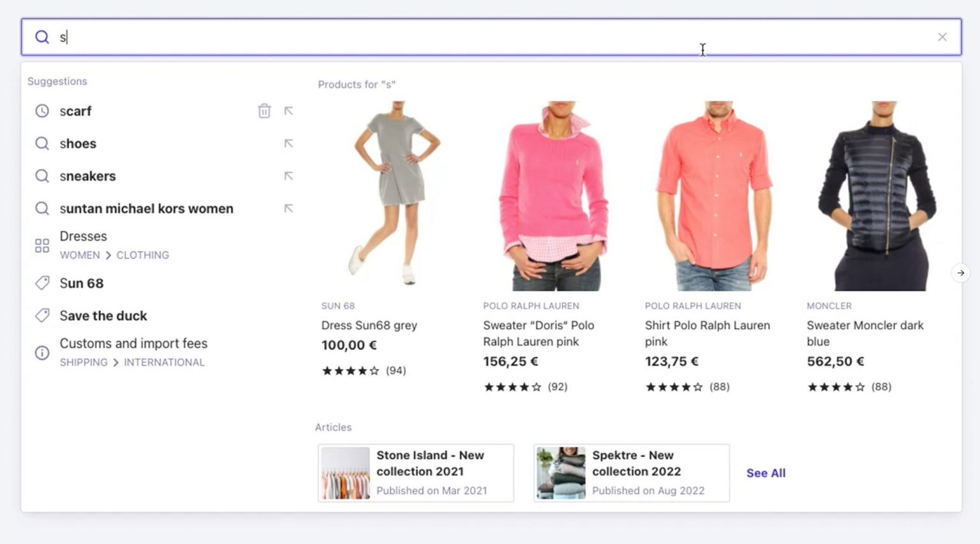This screenshot has height=544, width=980.
Task: Click the search icon beside 'suntan michael kors women'
Action: [42, 208]
